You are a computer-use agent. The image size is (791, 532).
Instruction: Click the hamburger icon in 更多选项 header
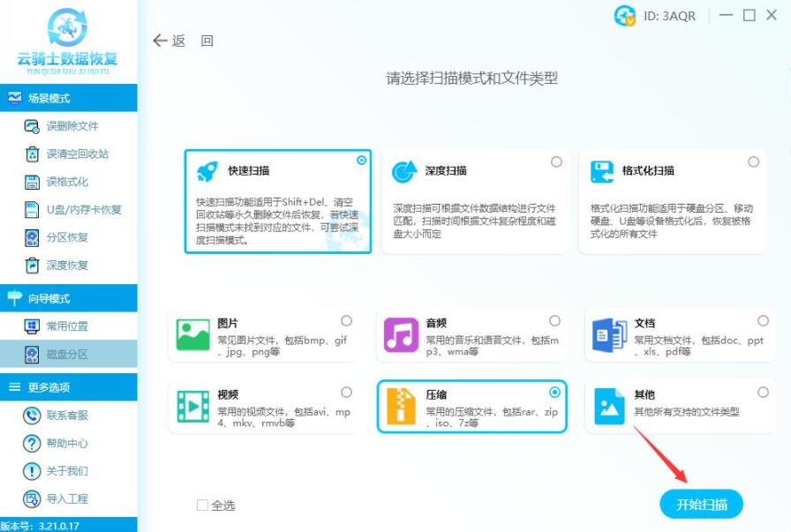(x=15, y=386)
